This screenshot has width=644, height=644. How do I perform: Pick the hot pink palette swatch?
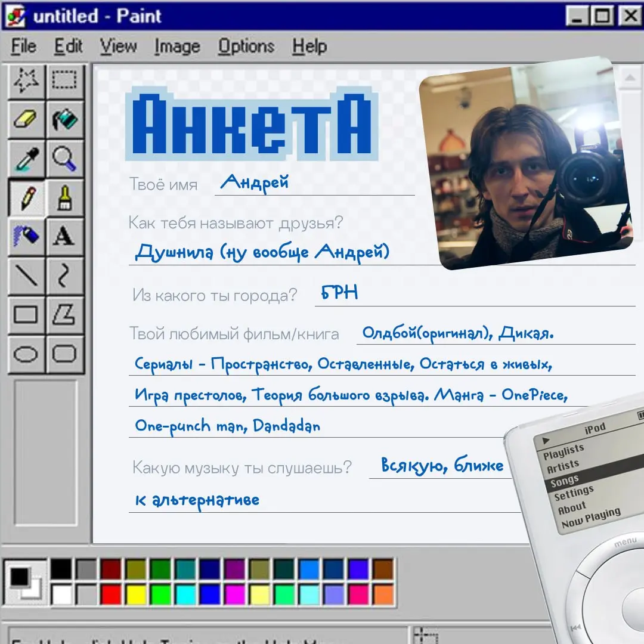click(358, 595)
